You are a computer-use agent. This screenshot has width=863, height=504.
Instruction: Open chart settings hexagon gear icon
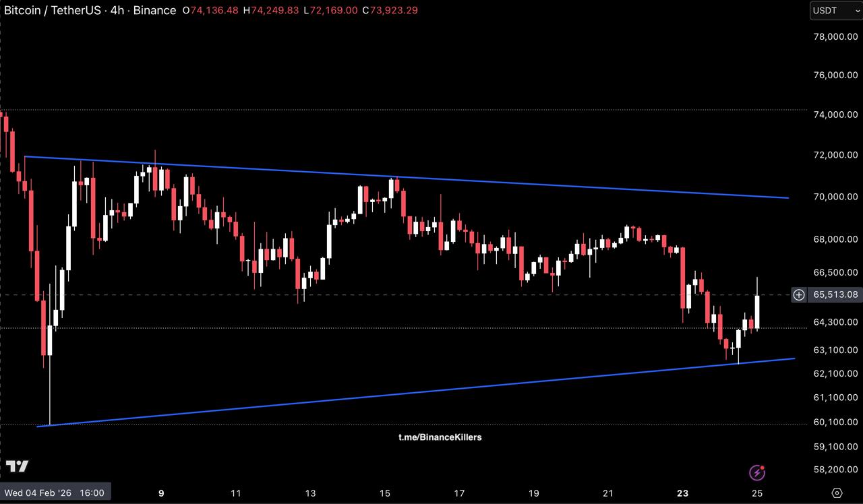(837, 493)
